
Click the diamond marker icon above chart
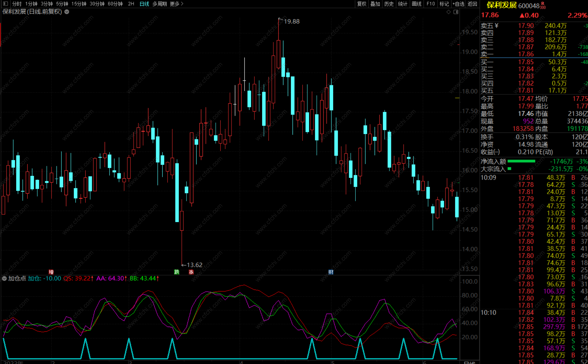pos(449,12)
